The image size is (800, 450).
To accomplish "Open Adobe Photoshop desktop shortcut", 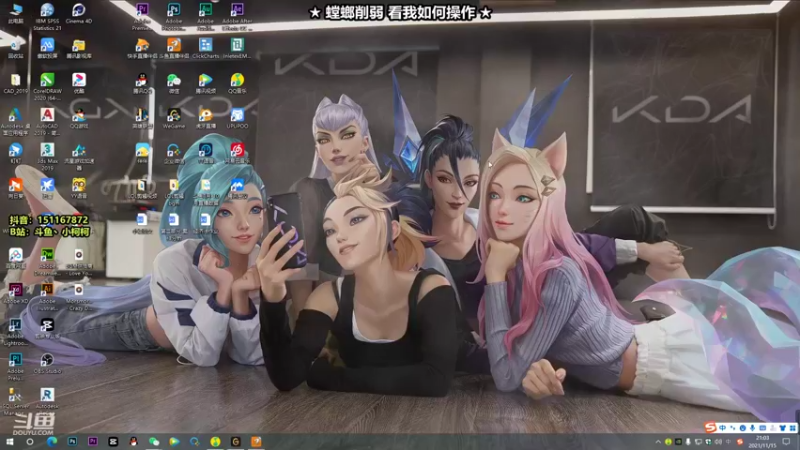I will tap(173, 16).
